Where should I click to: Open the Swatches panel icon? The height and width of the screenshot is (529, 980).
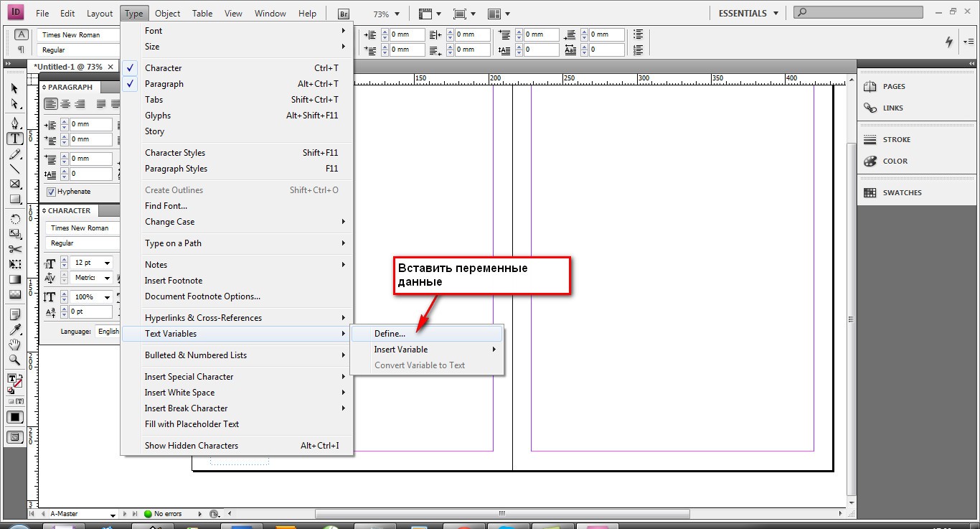(870, 192)
